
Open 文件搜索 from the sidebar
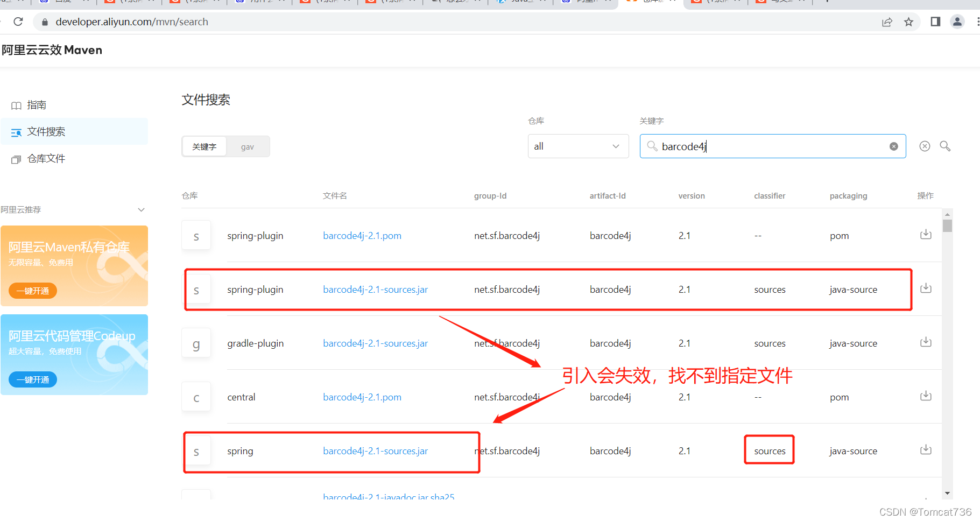(x=46, y=131)
